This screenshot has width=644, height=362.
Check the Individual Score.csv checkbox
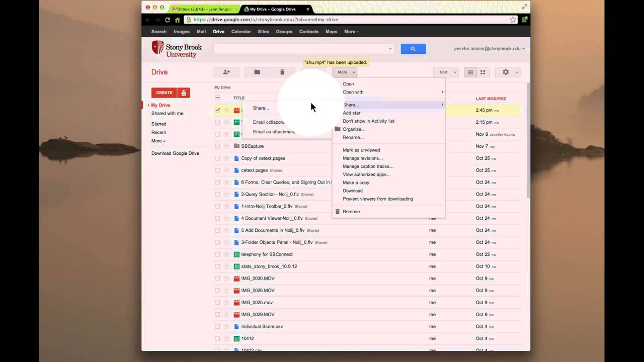(x=217, y=326)
